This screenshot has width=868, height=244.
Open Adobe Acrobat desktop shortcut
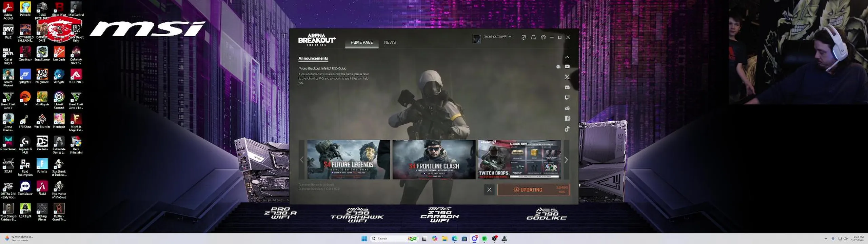(8, 11)
